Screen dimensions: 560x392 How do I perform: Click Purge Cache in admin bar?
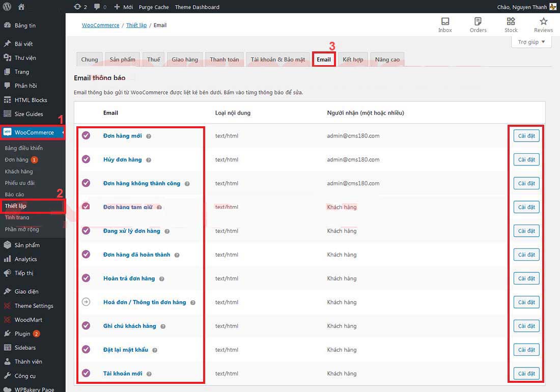(154, 7)
